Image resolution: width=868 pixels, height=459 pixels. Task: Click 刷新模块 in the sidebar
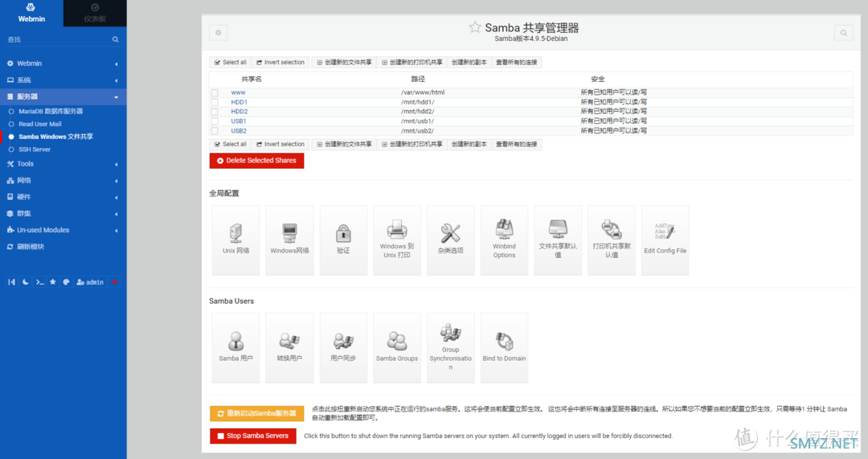[31, 247]
